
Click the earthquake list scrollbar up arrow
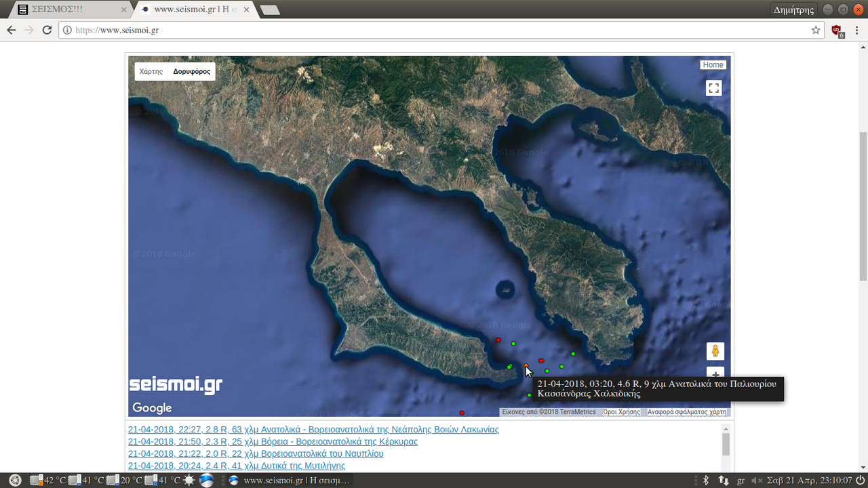pyautogui.click(x=726, y=428)
